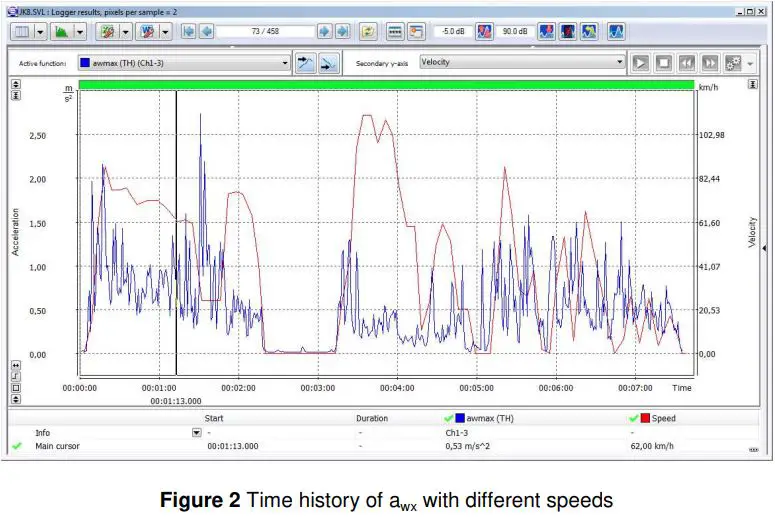This screenshot has height=517, width=775.
Task: Open the dropdown next to the Word export icon
Action: click(x=166, y=32)
